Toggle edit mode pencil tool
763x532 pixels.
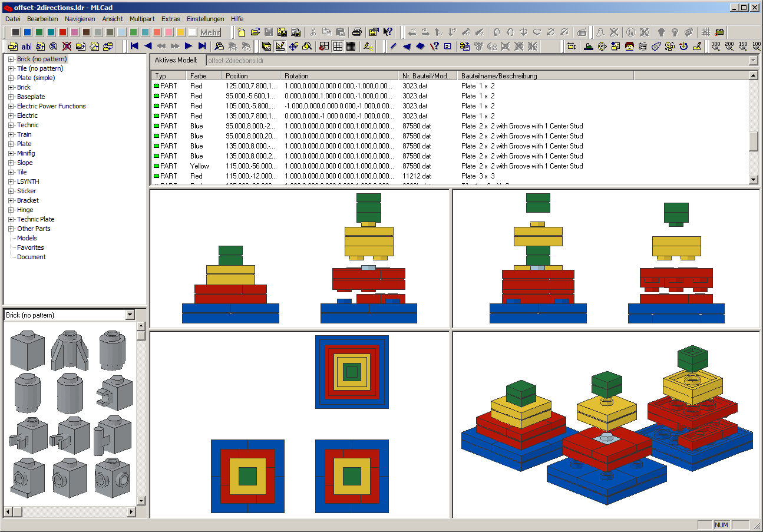click(x=280, y=46)
